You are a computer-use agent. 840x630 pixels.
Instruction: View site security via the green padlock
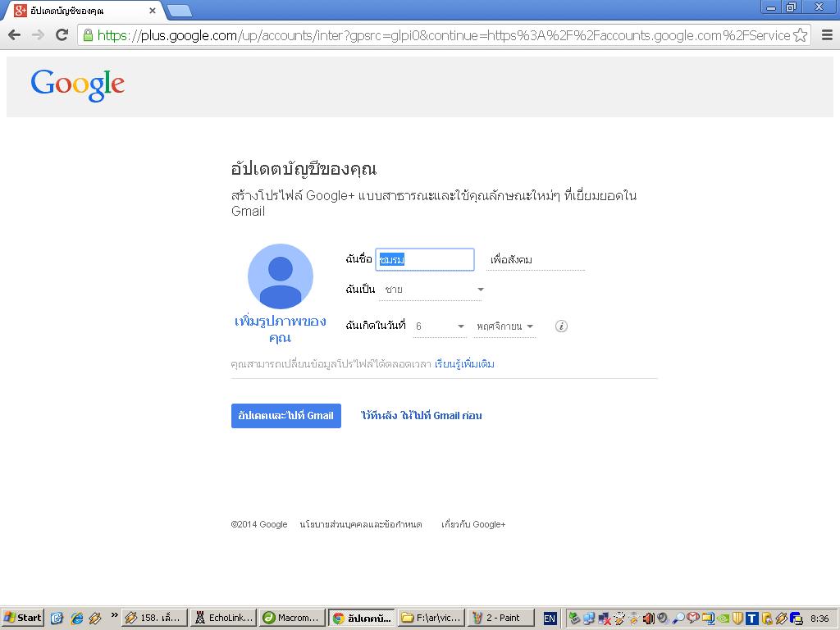[x=88, y=35]
